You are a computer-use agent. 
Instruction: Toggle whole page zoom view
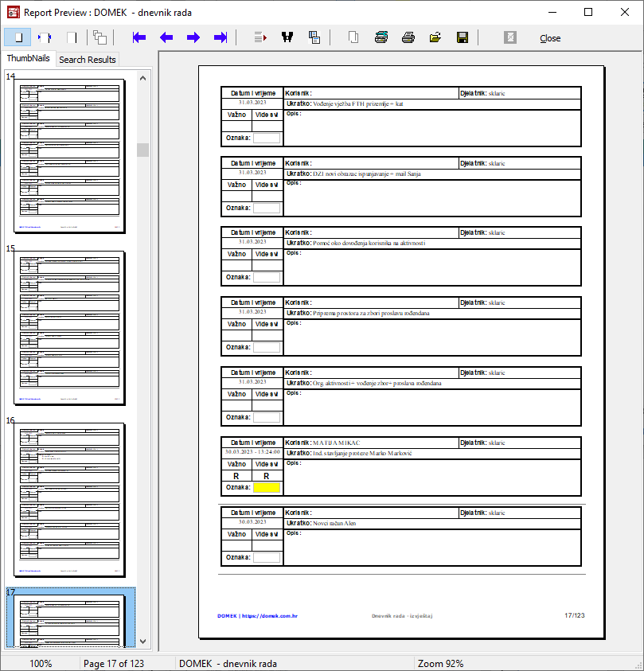[18, 37]
